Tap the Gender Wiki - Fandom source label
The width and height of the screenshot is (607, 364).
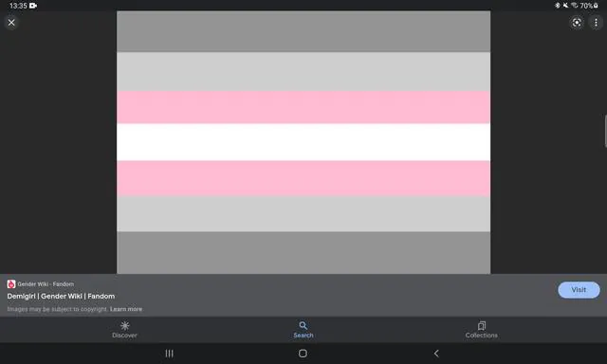tap(46, 284)
